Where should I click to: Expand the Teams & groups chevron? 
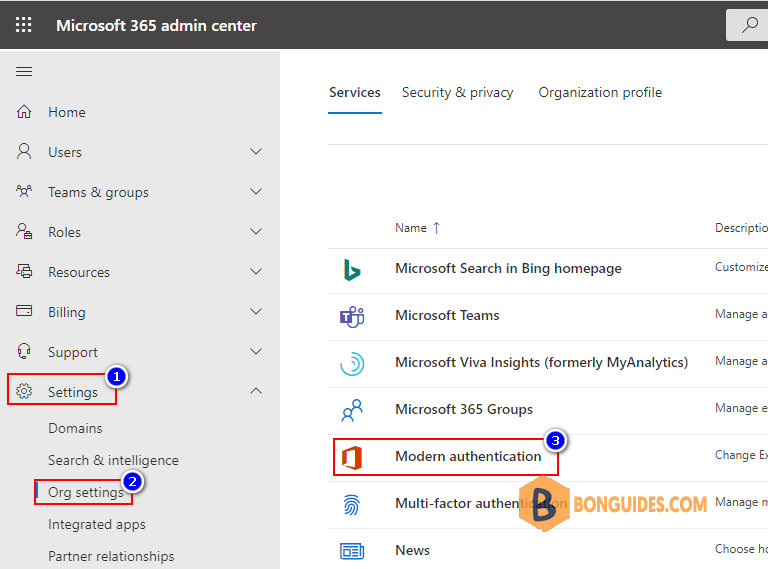[x=256, y=192]
